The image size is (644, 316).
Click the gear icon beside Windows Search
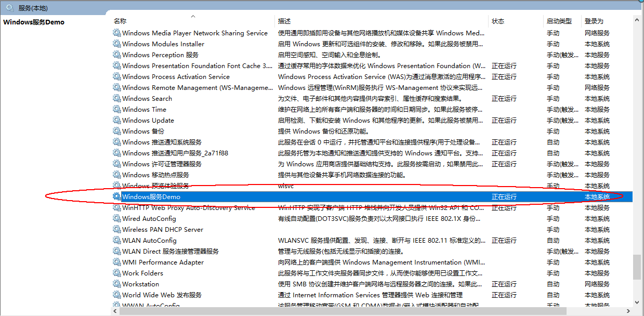click(117, 98)
